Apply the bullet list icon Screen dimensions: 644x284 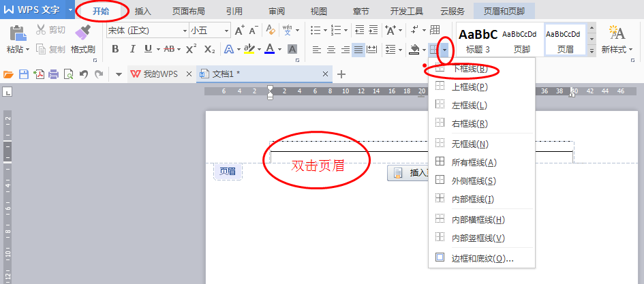tap(316, 31)
